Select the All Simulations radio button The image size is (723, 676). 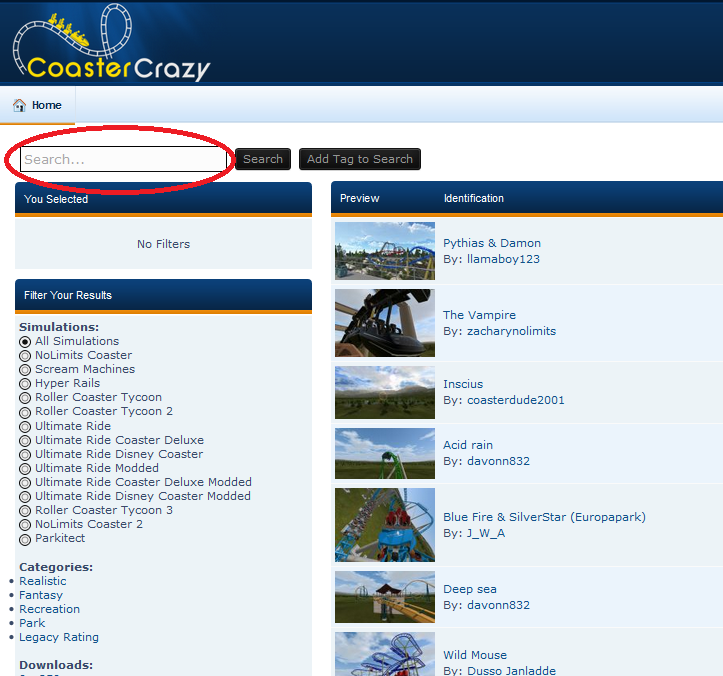tap(25, 342)
